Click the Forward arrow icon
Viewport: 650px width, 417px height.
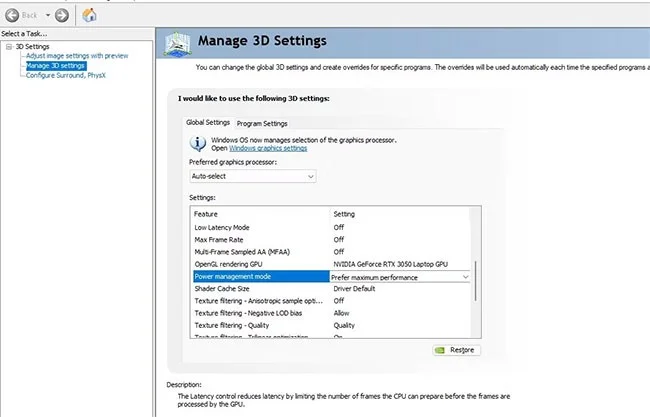click(x=62, y=15)
